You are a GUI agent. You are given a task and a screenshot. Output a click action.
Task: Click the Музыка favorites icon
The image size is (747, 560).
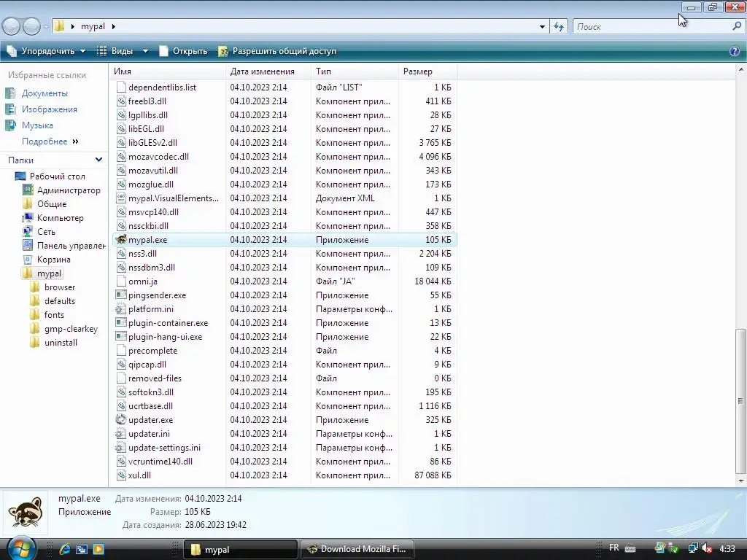point(10,125)
